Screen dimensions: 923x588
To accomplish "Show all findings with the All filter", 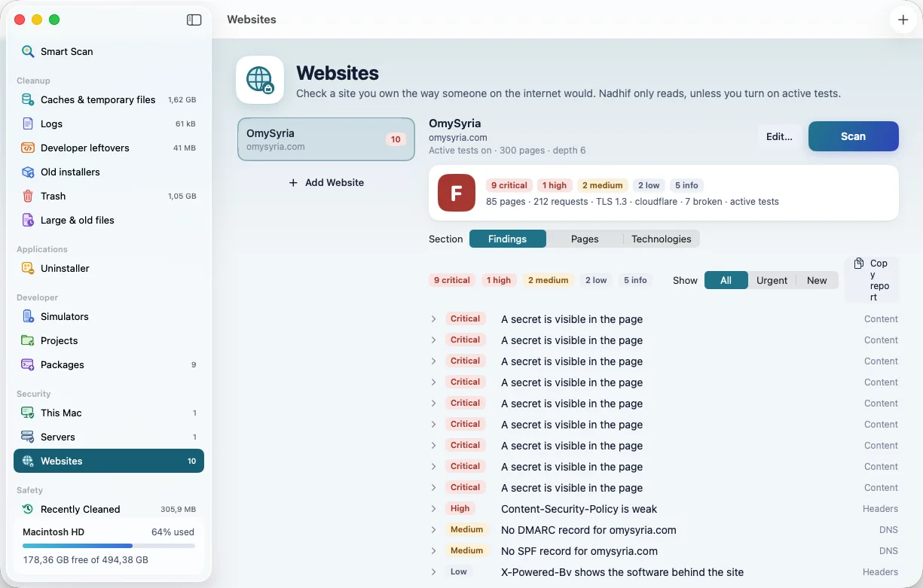I will pyautogui.click(x=726, y=280).
